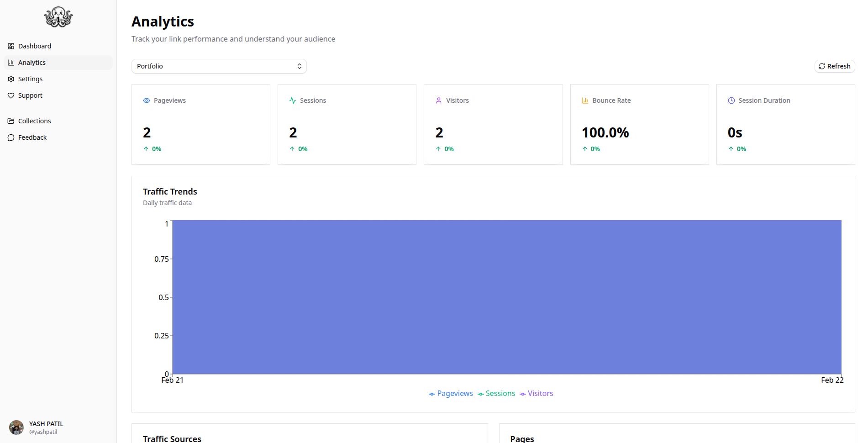The image size is (868, 443).
Task: Go to the Dashboard page
Action: pos(35,46)
